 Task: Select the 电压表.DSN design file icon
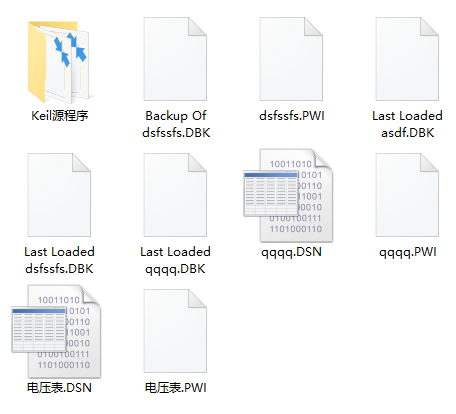pos(56,332)
